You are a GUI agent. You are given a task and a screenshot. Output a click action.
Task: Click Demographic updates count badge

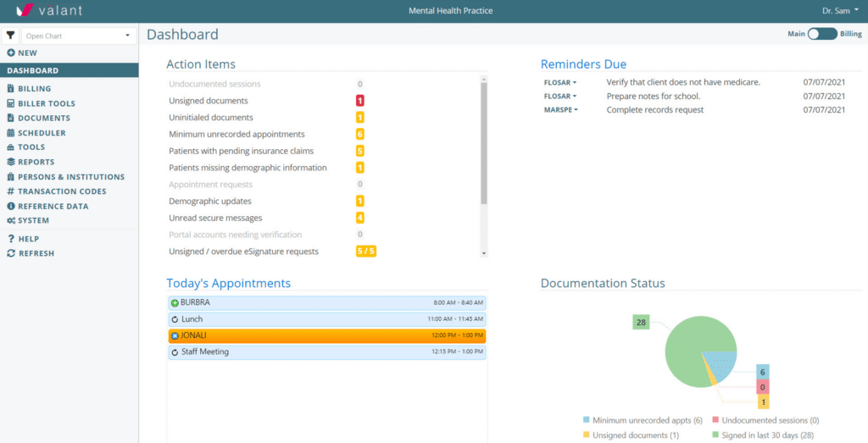[x=359, y=202]
